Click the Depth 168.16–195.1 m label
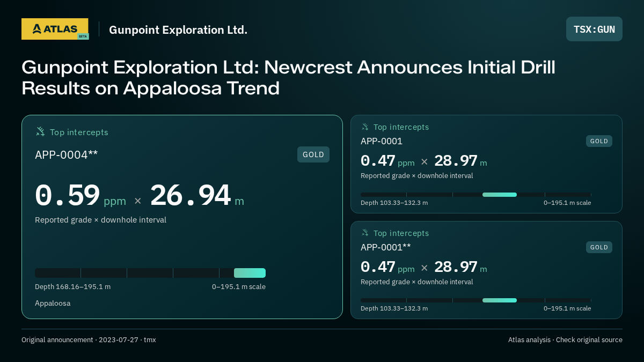 coord(72,286)
